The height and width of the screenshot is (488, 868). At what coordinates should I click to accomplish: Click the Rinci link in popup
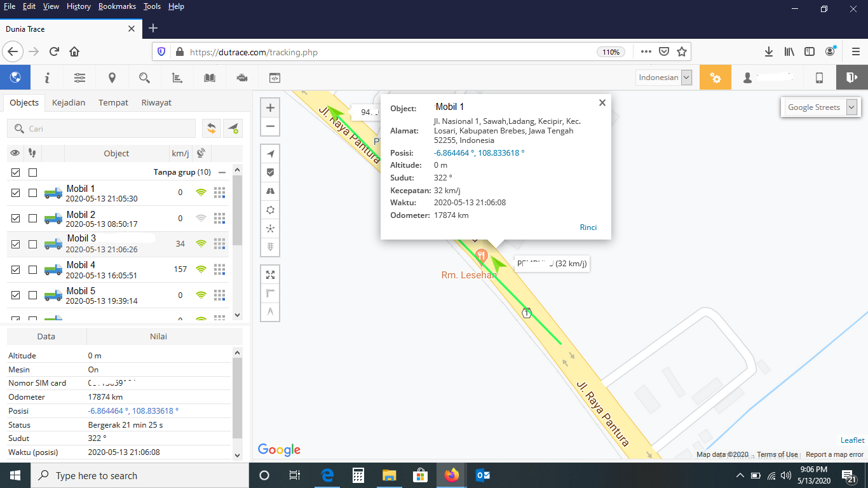pos(588,227)
